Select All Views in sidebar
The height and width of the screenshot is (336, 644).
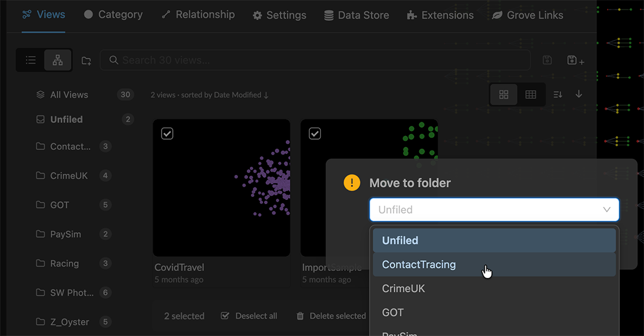click(x=84, y=94)
